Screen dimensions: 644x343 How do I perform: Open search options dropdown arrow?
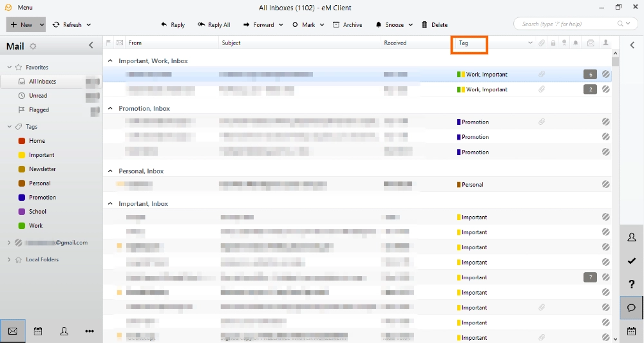pyautogui.click(x=629, y=23)
